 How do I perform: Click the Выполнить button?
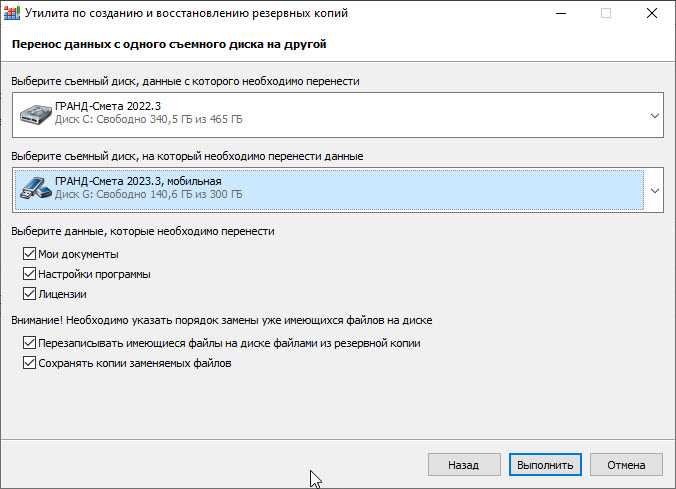click(545, 465)
